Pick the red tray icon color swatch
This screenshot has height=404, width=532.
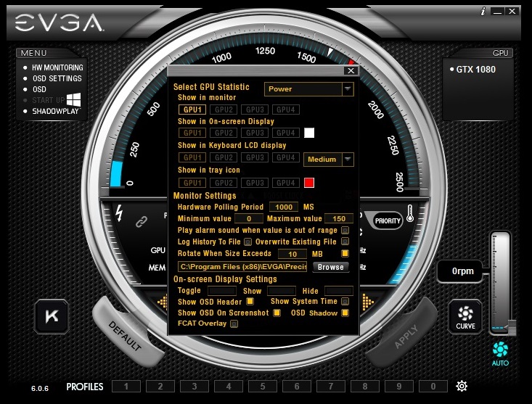pyautogui.click(x=309, y=183)
